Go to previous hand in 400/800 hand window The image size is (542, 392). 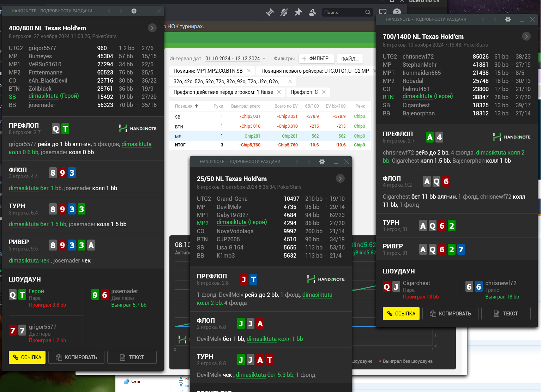(109, 11)
